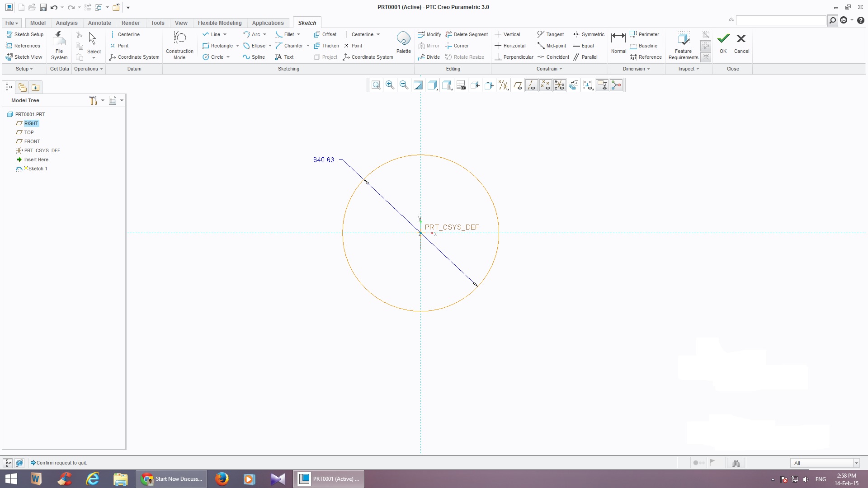This screenshot has height=488, width=868.
Task: Switch to the Analysis tab
Action: [x=66, y=23]
